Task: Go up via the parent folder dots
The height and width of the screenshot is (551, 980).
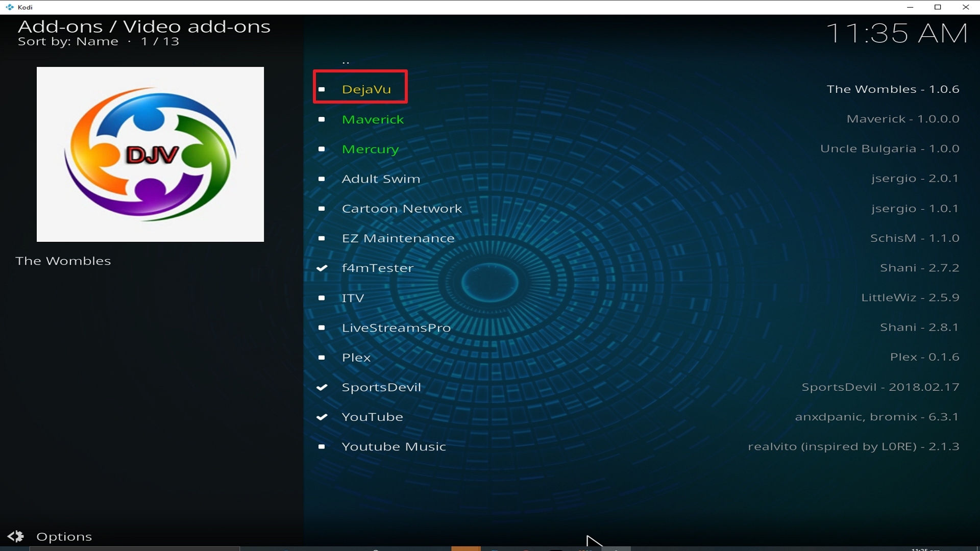Action: pyautogui.click(x=346, y=62)
